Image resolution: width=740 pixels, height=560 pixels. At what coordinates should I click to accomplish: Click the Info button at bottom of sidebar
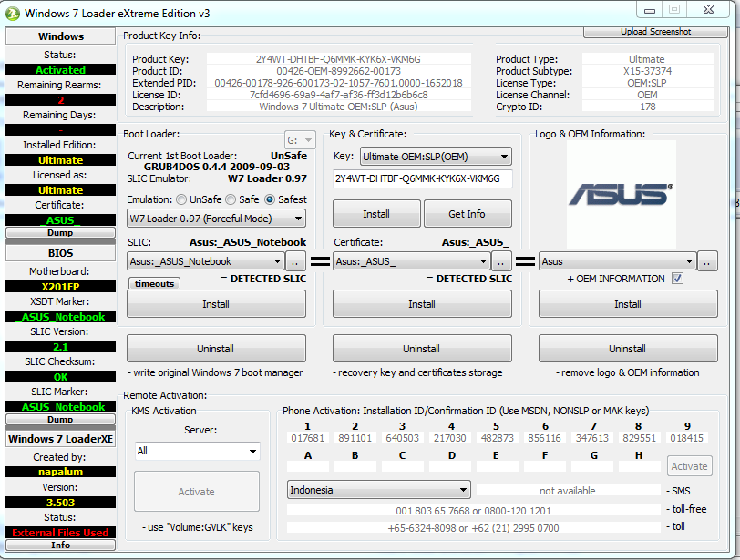60,545
